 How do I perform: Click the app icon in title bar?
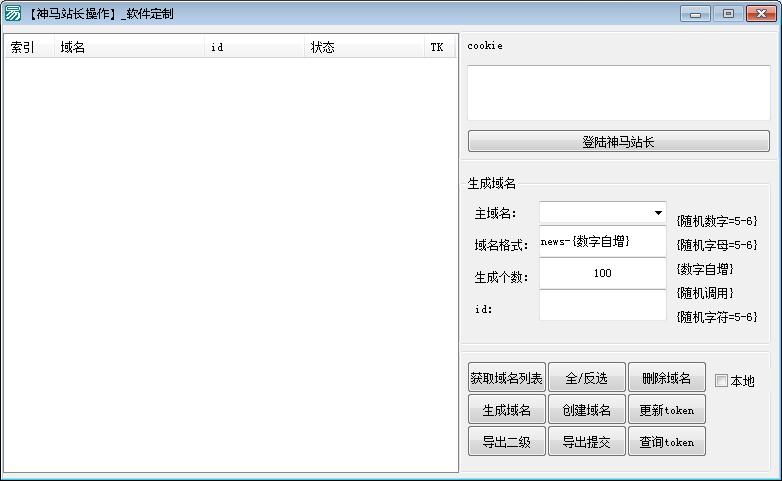click(13, 13)
